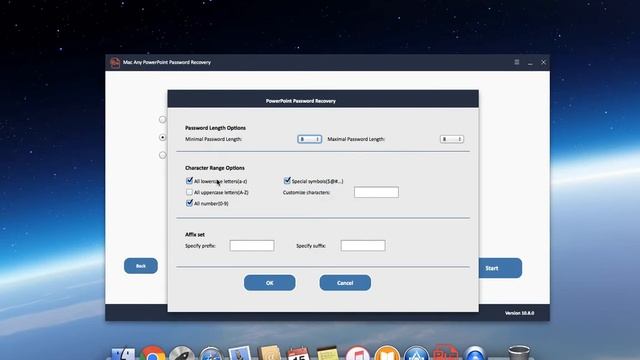The image size is (640, 360).
Task: Click the Password Length Options heading
Action: (x=215, y=128)
